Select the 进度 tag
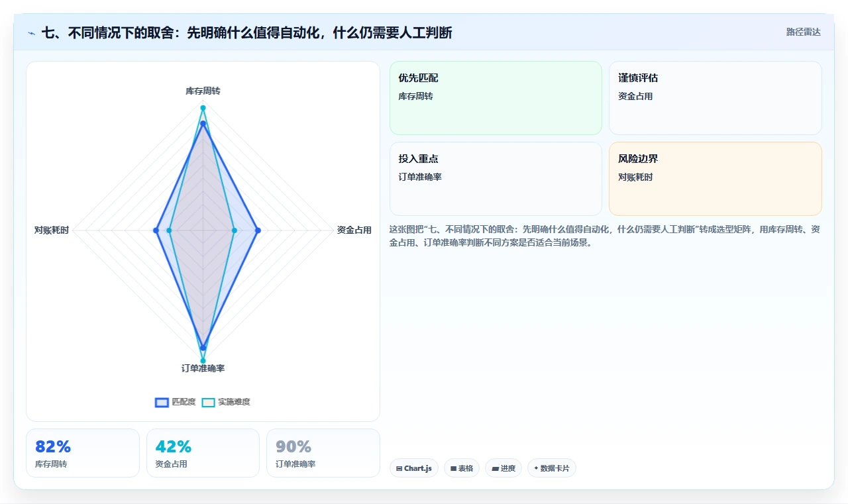848x504 pixels. click(503, 468)
